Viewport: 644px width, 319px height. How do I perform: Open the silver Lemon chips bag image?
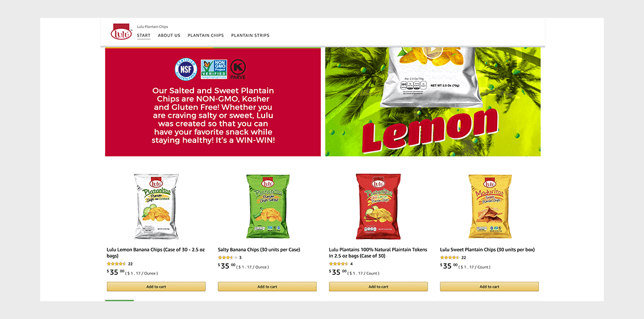156,206
